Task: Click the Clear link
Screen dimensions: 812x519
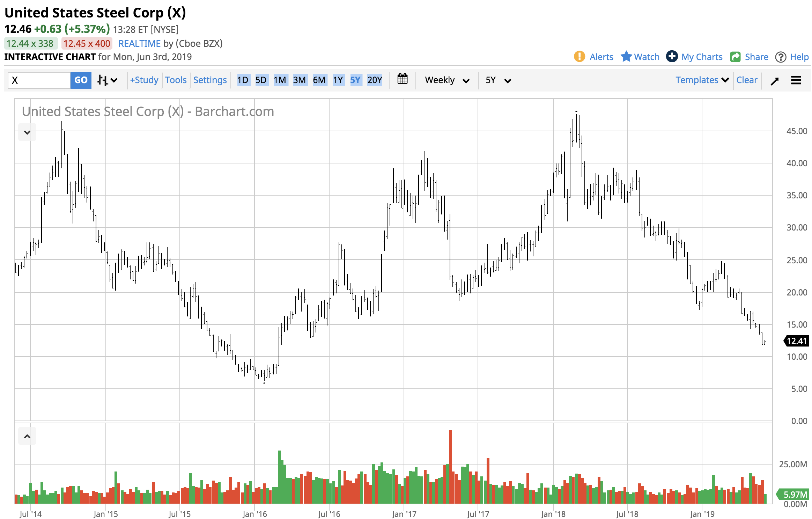Action: click(747, 80)
